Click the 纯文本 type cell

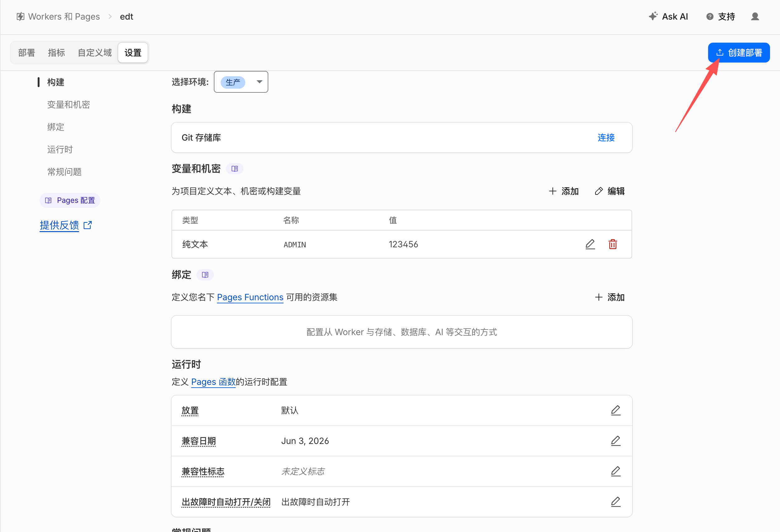(195, 244)
